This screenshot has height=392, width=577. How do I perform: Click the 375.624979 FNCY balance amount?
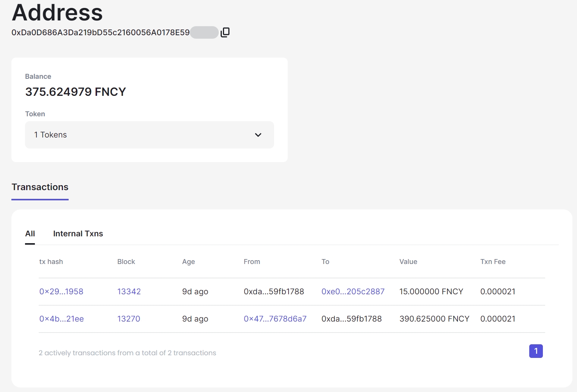tap(75, 92)
